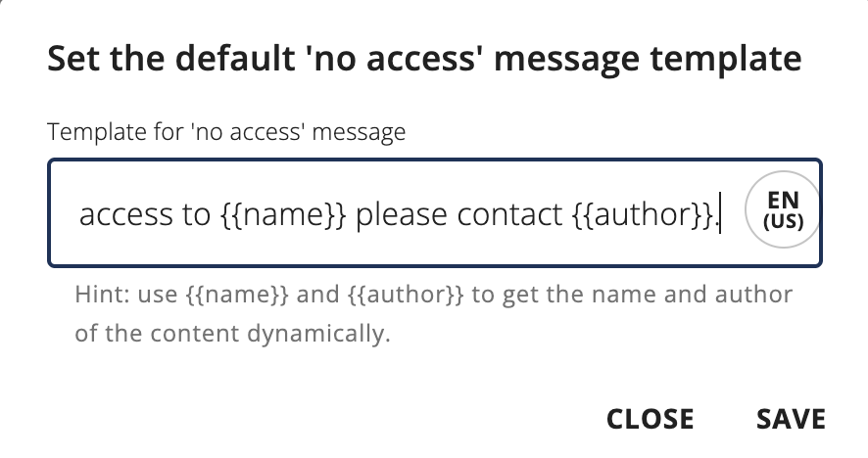Place cursor after the template's final period
868x458 pixels.
coord(720,213)
